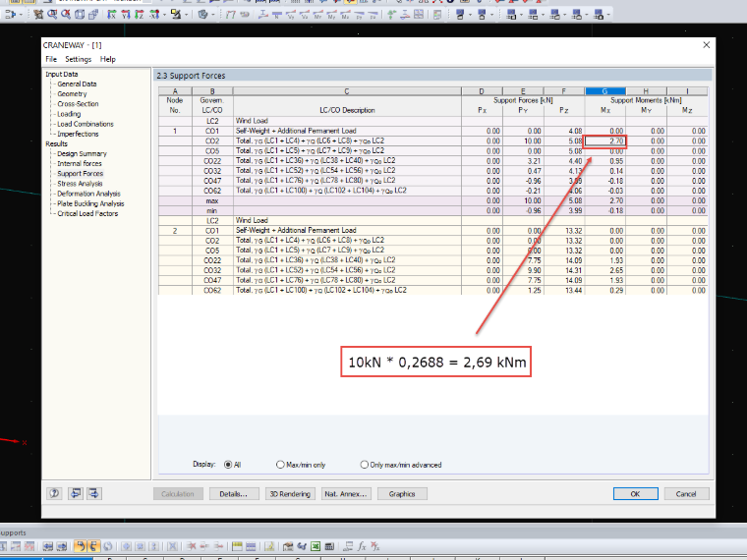
Task: Open the dropdown arrow of the first blue square icon
Action: [470, 15]
